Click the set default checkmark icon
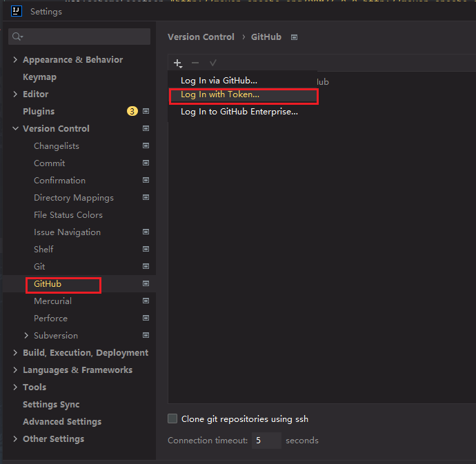 pos(212,63)
